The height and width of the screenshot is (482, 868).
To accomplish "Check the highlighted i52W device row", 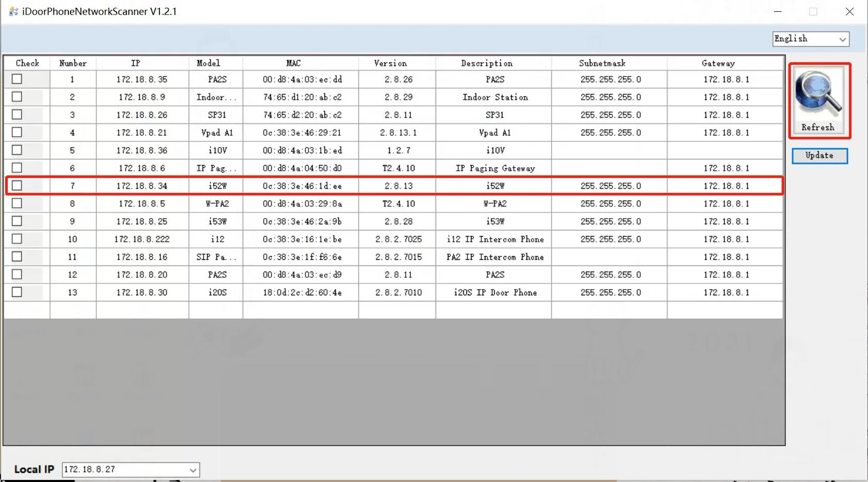I will (x=17, y=185).
